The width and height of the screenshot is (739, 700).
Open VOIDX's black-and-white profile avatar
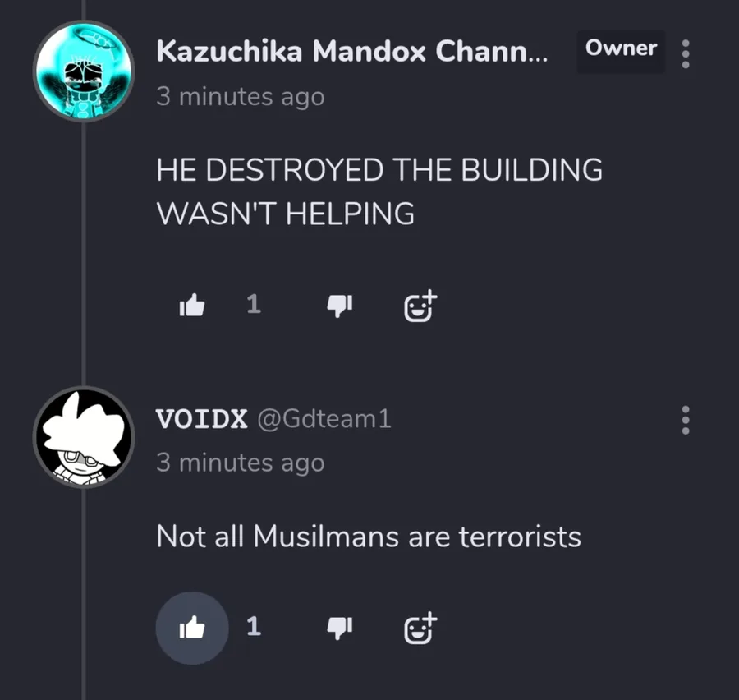pyautogui.click(x=84, y=437)
